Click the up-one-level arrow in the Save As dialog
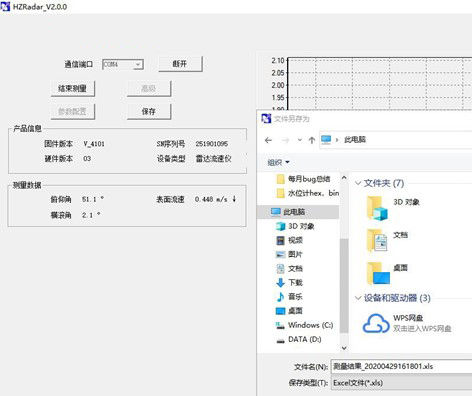The image size is (472, 396). [312, 140]
